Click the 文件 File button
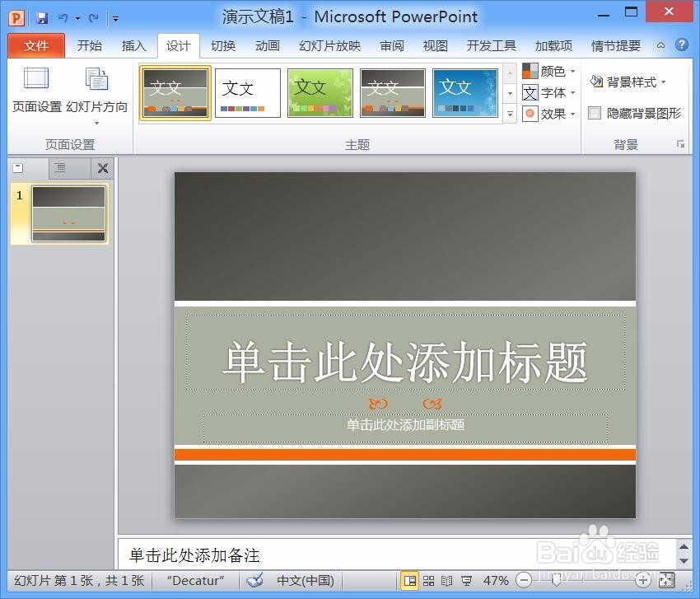Screen dimensions: 700x599 (x=35, y=45)
